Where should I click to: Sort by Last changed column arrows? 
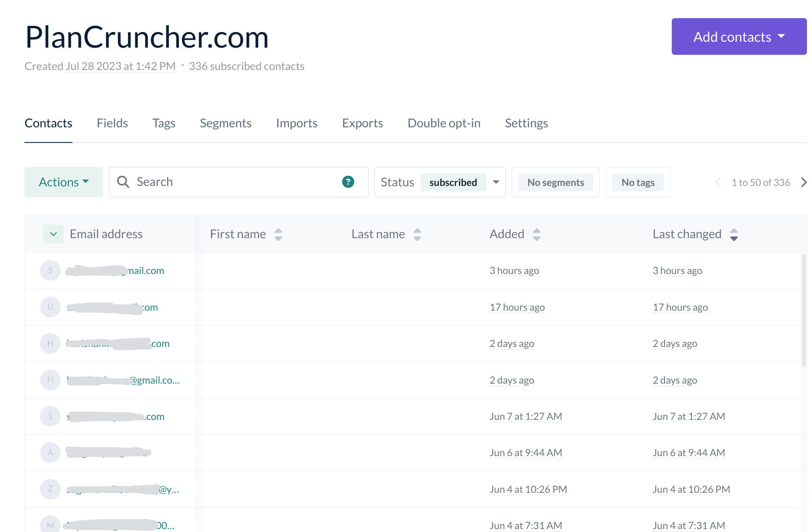point(734,234)
